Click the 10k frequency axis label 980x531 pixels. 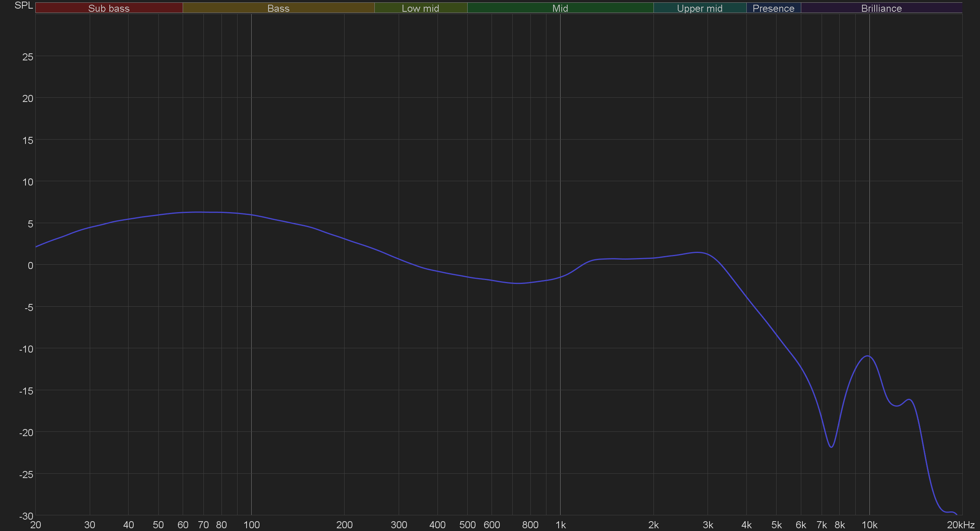coord(869,525)
